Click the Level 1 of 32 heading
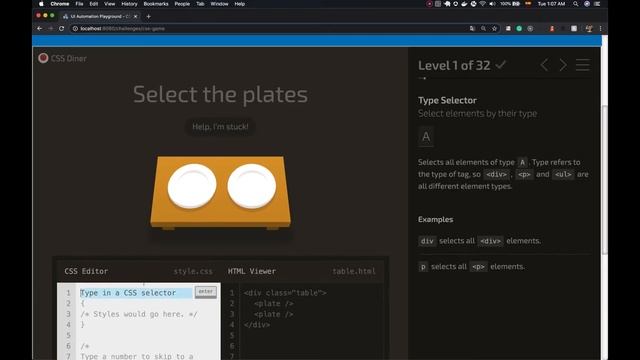 [454, 65]
